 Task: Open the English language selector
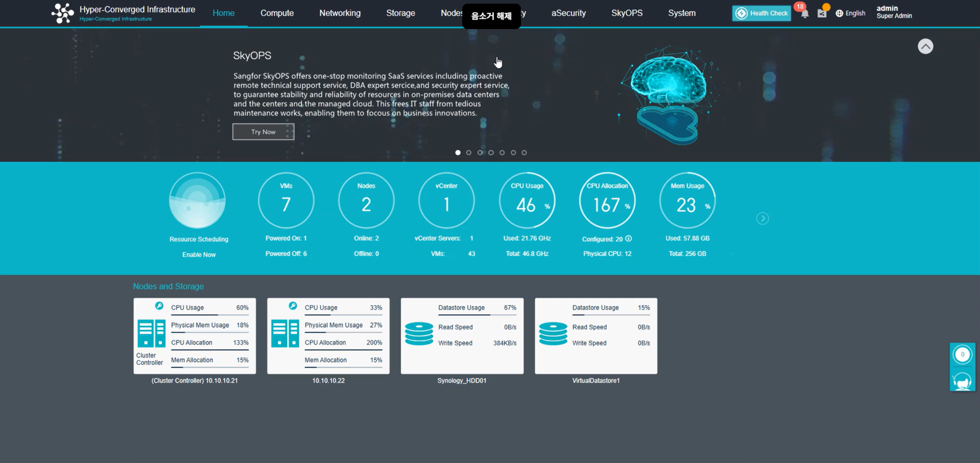[851, 13]
